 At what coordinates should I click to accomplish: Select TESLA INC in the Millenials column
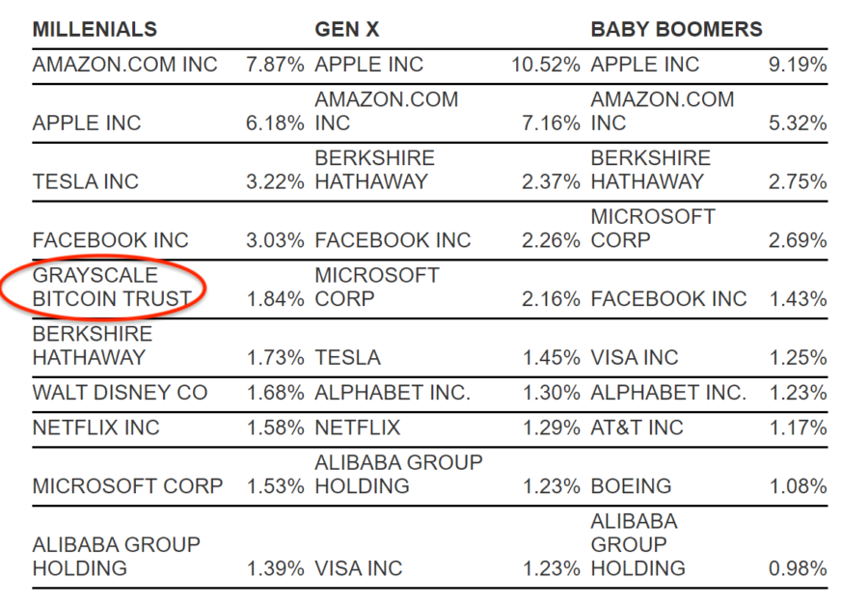[x=86, y=181]
